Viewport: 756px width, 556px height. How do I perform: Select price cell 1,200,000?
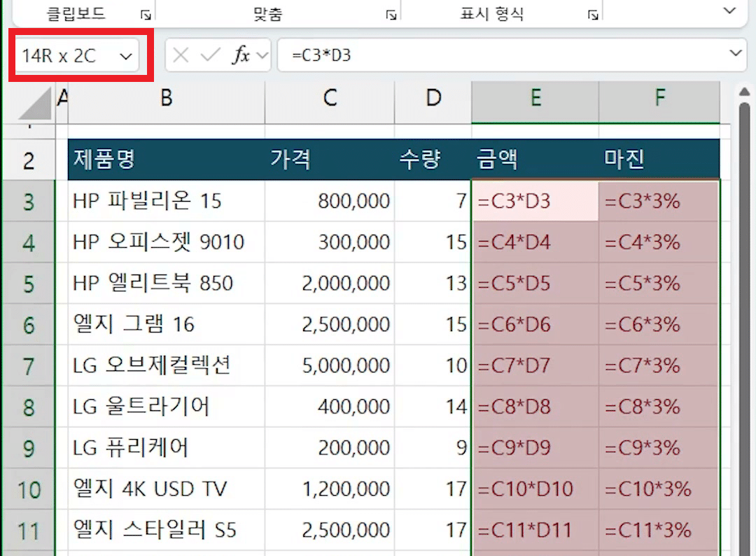[330, 489]
